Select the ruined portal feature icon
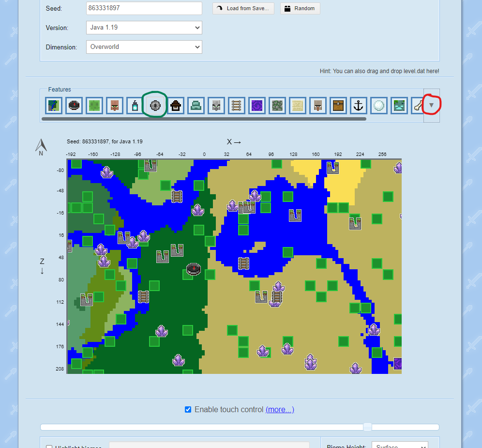This screenshot has height=448, width=482. [257, 105]
